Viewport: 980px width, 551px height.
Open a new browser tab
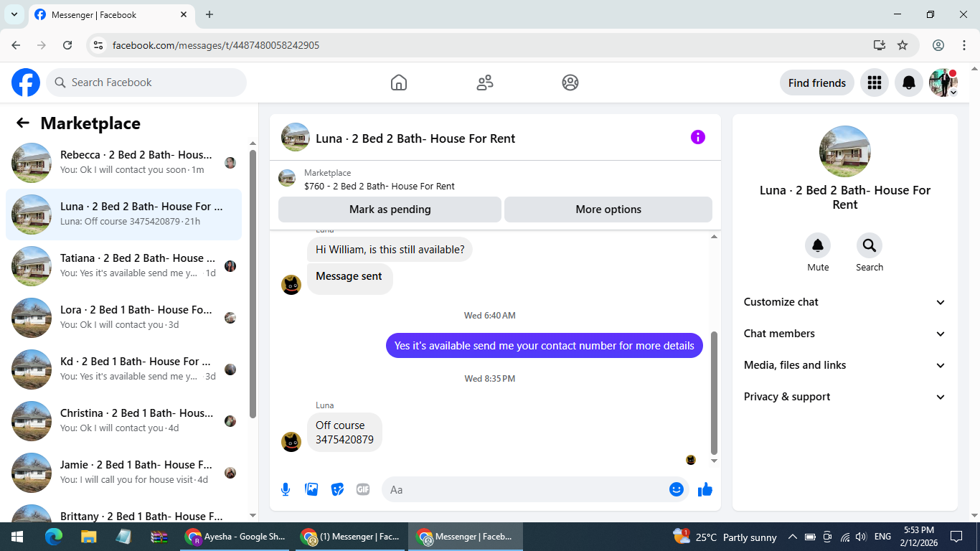(x=209, y=14)
